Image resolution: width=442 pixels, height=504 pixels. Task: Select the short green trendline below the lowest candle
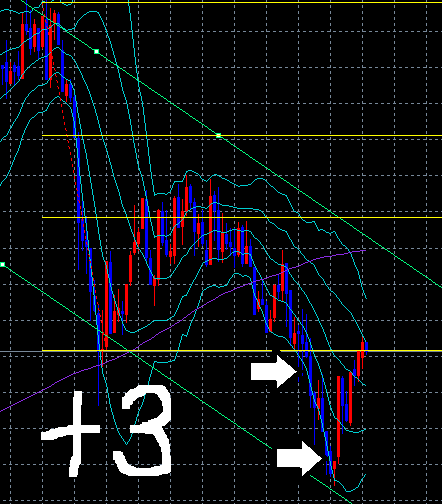(331, 489)
